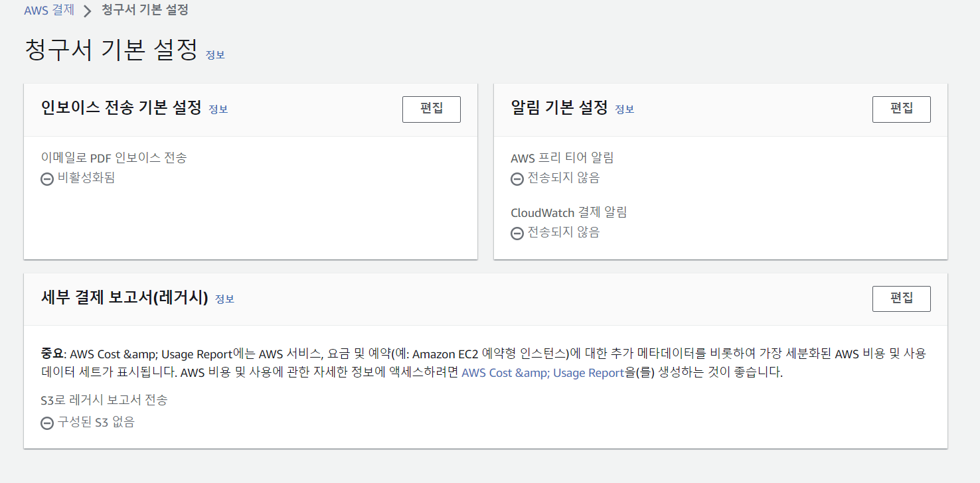This screenshot has width=980, height=483.
Task: Select the S3로 레거시 보고서 전송 label
Action: [x=104, y=400]
